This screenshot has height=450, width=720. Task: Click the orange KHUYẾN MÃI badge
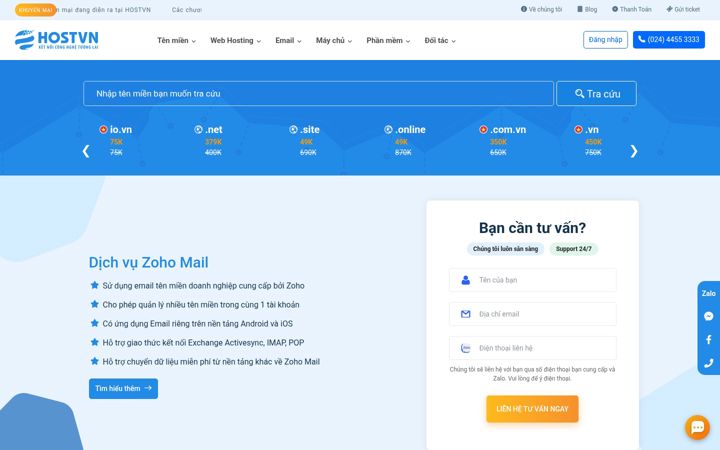pyautogui.click(x=35, y=10)
